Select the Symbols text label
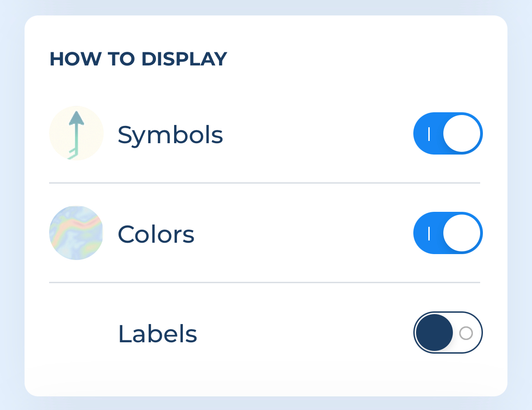 click(x=171, y=135)
